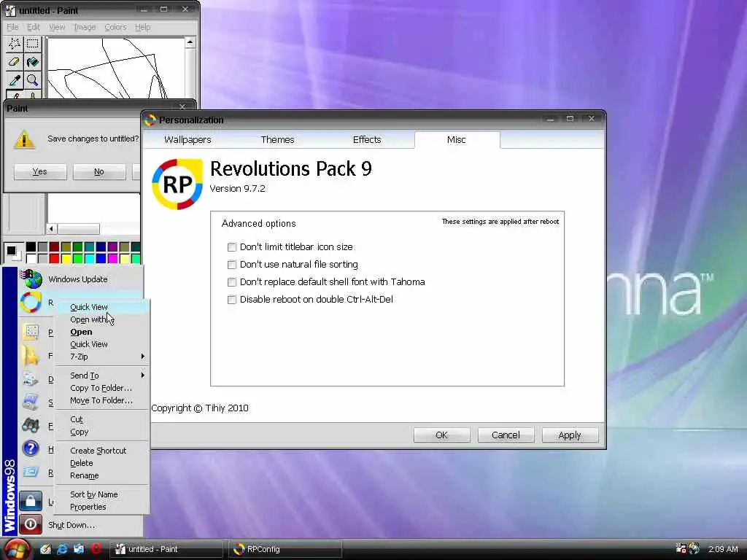
Task: Click the rightmost system tray icon
Action: (694, 548)
